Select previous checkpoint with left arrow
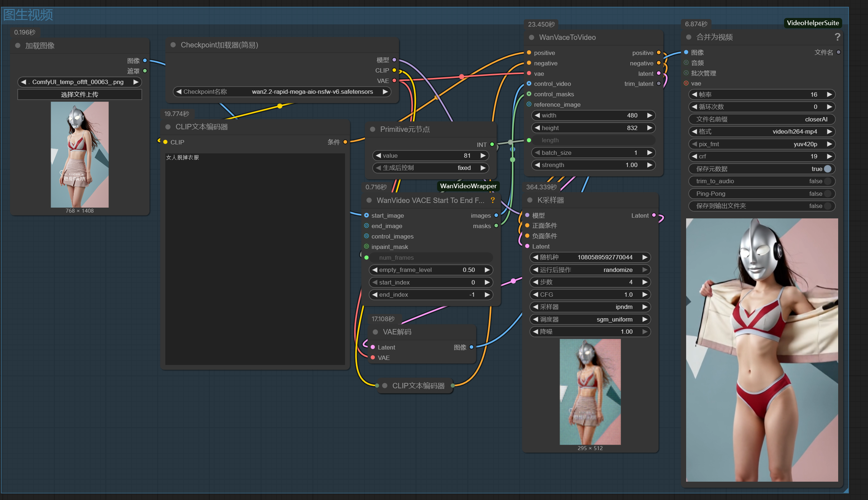This screenshot has height=500, width=868. [x=179, y=92]
